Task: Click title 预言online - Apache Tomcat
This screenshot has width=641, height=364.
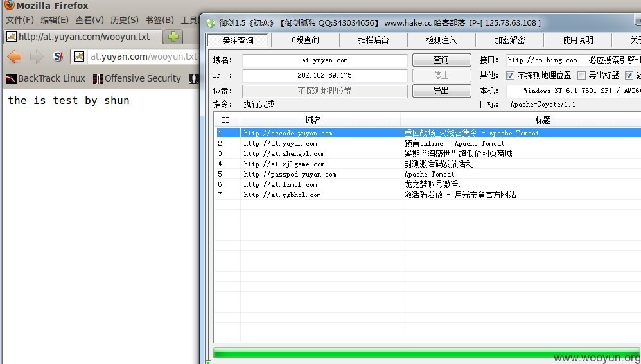Action: coord(454,143)
